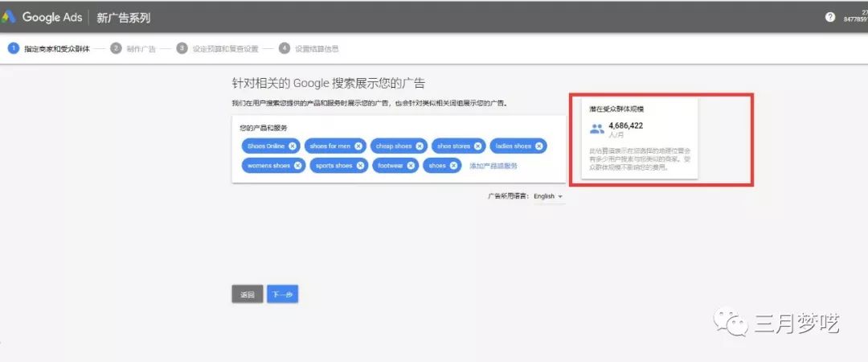Viewport: 868px width, 362px height.
Task: Click the 返回 back button
Action: pyautogui.click(x=247, y=294)
